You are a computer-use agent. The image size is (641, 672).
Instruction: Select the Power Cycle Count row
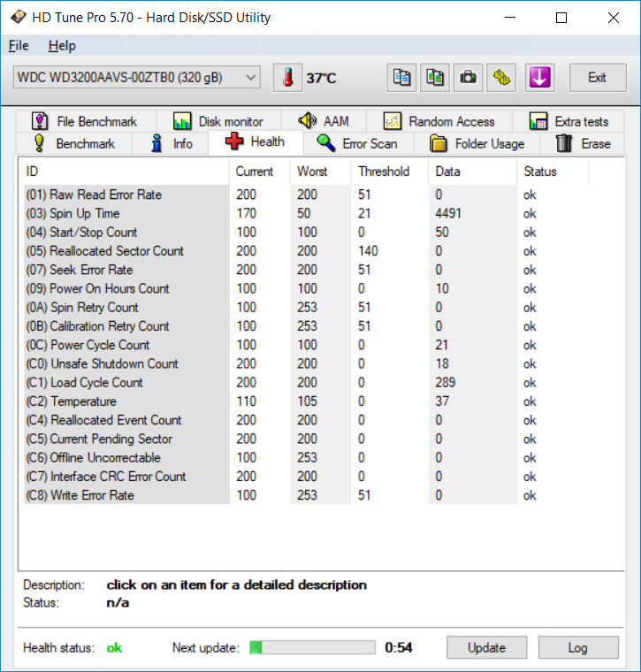tap(307, 345)
